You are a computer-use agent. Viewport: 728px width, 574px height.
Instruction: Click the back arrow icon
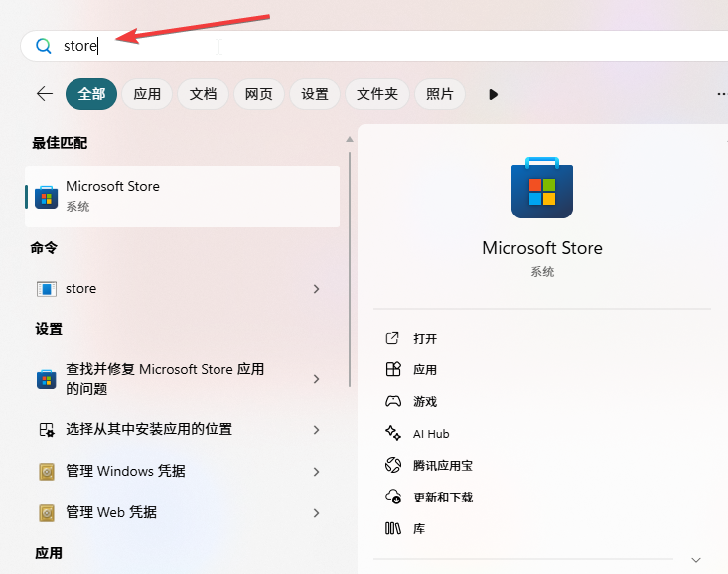(x=45, y=94)
